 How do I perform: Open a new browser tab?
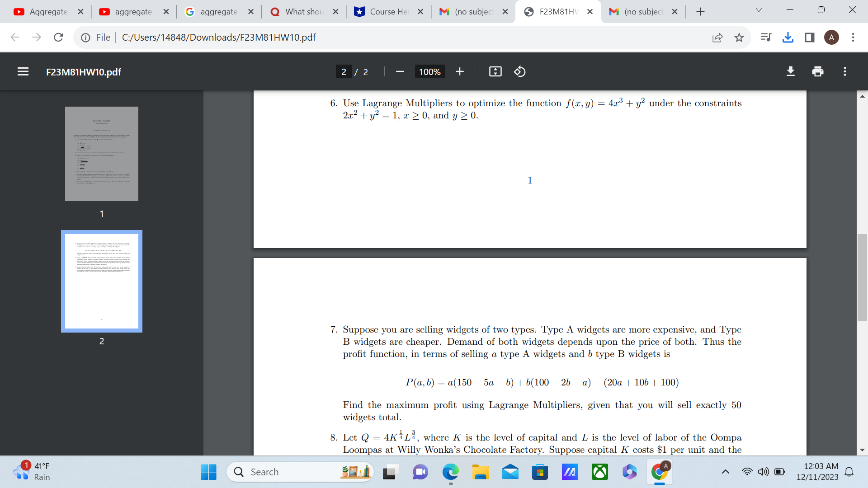pyautogui.click(x=700, y=12)
